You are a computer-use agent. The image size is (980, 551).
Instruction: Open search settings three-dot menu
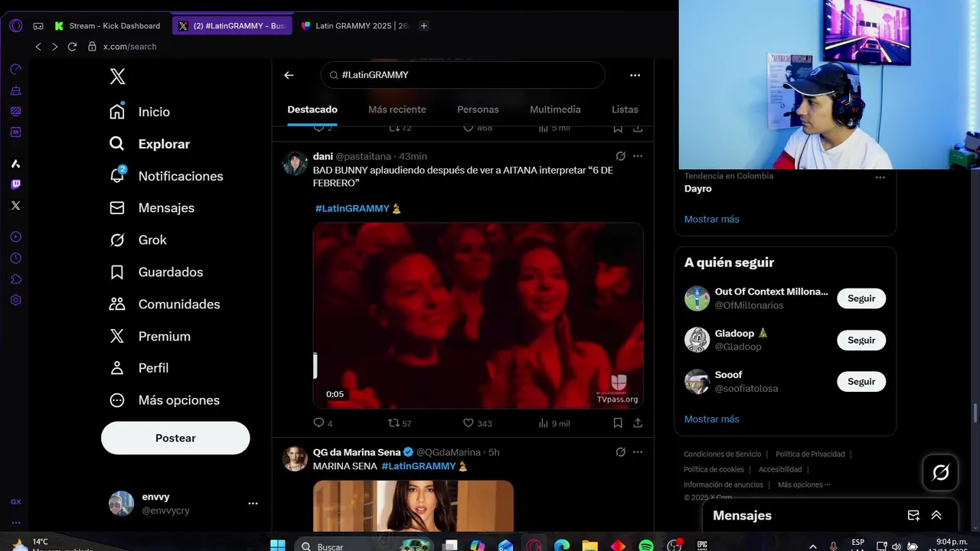tap(635, 75)
